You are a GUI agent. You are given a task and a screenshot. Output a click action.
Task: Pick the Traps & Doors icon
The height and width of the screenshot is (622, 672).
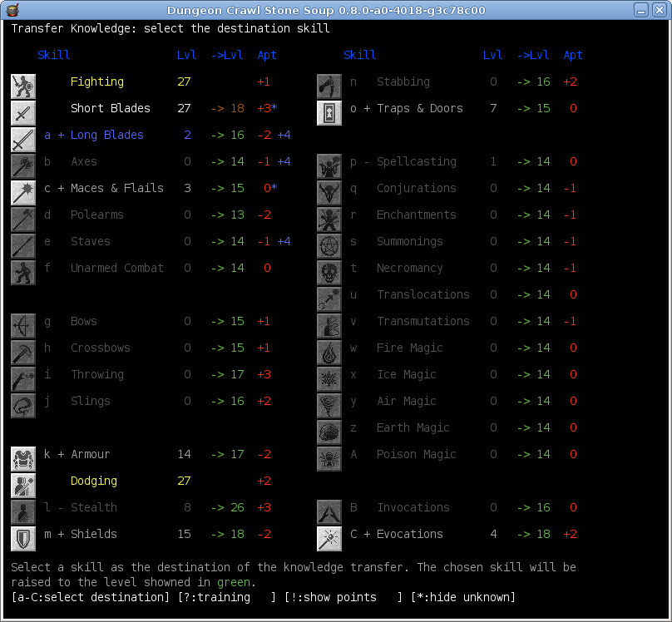point(329,112)
